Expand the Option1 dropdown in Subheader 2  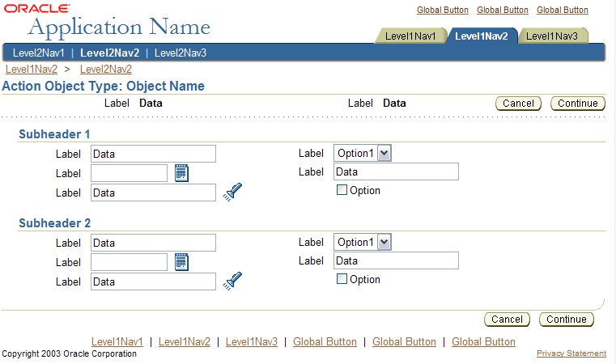[x=384, y=243]
